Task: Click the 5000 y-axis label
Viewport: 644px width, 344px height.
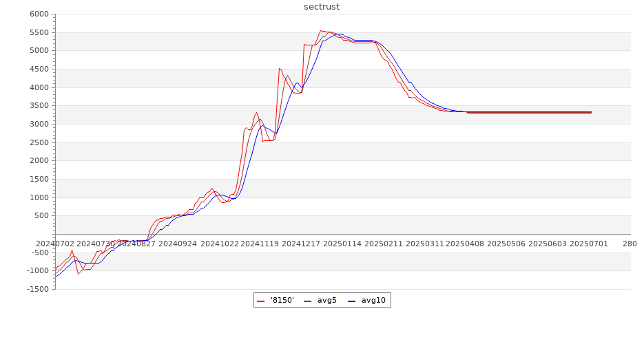Action: coord(39,50)
